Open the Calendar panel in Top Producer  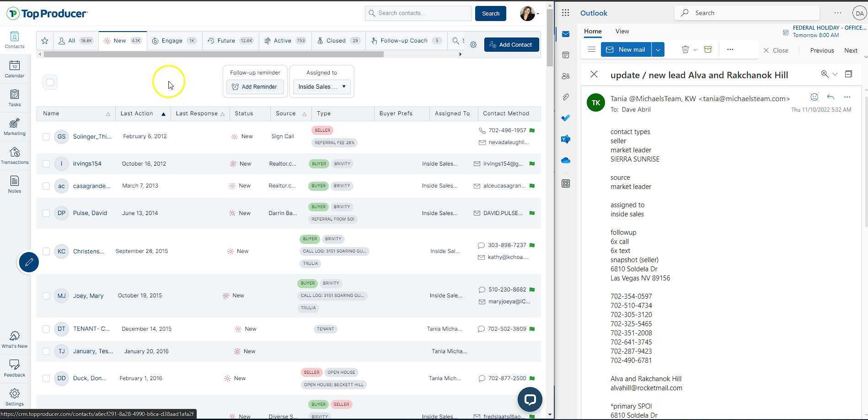click(14, 70)
